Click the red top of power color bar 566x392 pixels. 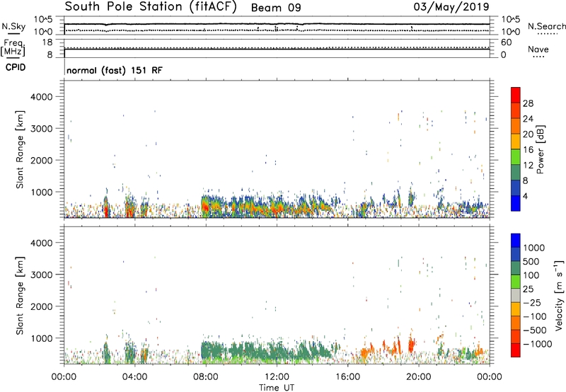click(516, 95)
